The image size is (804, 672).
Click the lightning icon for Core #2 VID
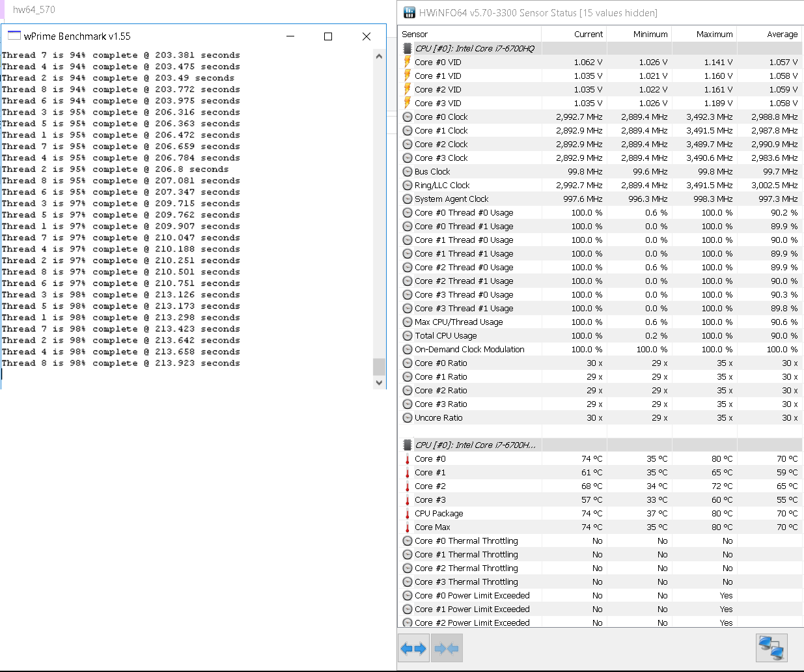click(x=408, y=89)
